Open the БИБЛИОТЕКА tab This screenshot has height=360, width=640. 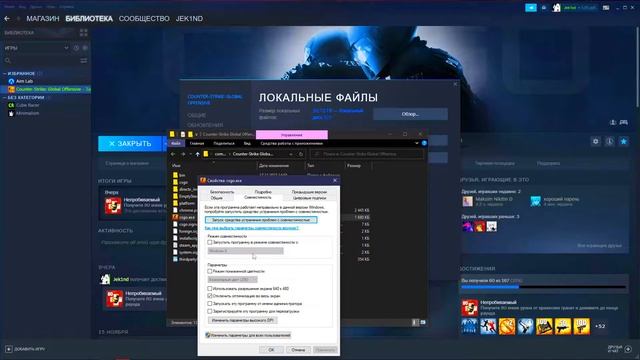pyautogui.click(x=89, y=18)
